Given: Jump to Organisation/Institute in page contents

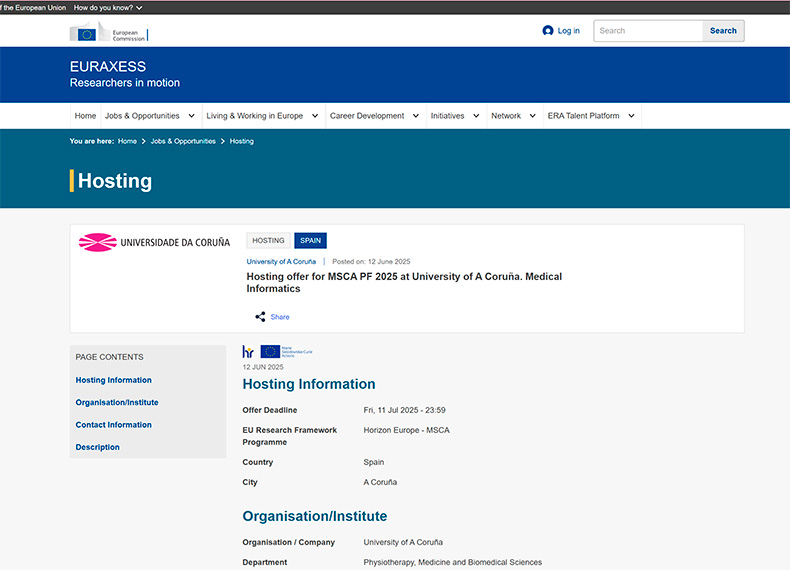Looking at the screenshot, I should tap(117, 402).
